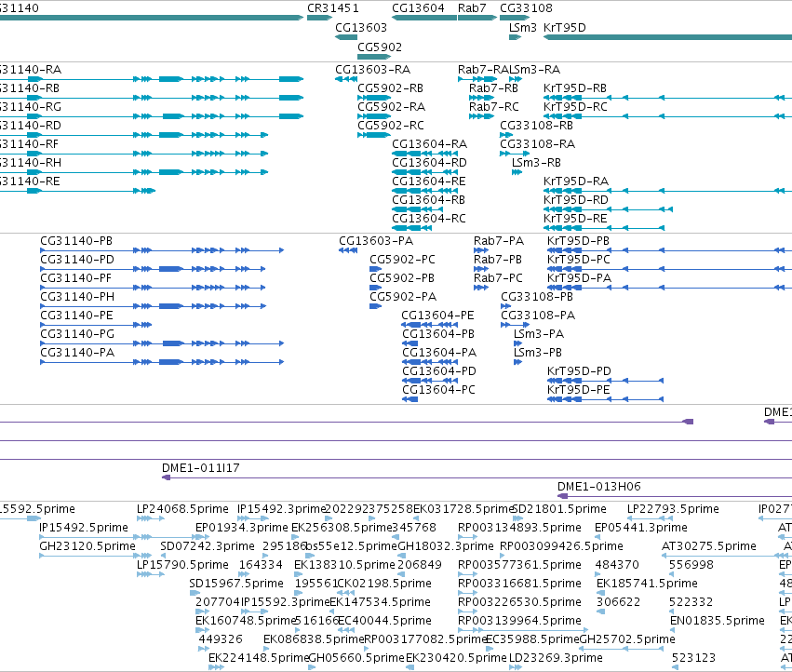792x672 pixels.
Task: Click the CG13604 gene label in the top track
Action: point(418,8)
